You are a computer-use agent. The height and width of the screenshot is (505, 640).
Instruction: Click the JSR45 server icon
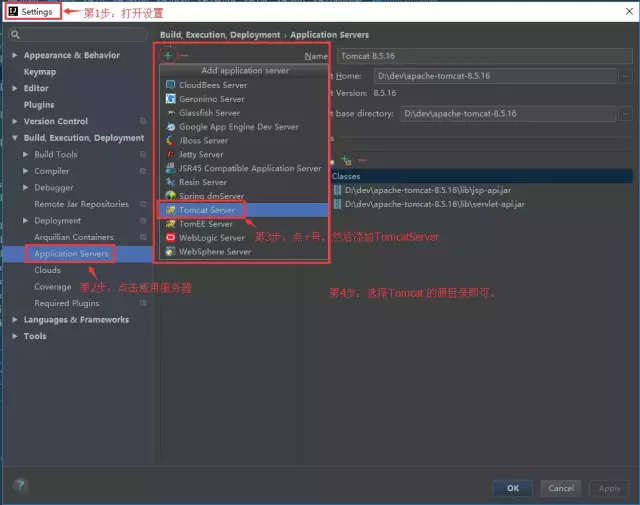coord(171,168)
